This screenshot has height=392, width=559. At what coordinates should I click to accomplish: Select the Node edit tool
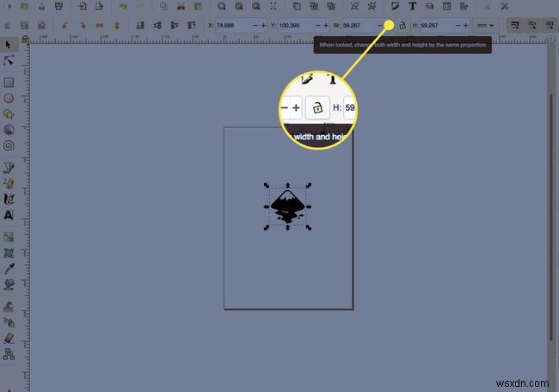pos(9,61)
